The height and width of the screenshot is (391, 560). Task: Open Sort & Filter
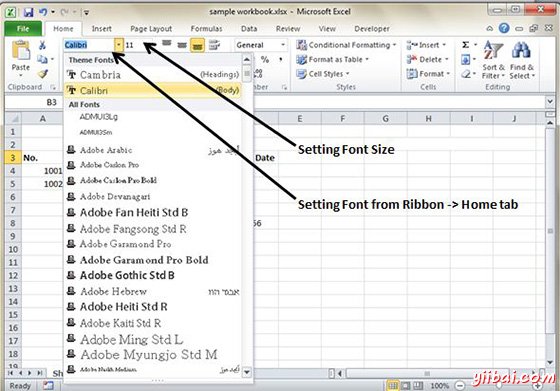pyautogui.click(x=493, y=60)
